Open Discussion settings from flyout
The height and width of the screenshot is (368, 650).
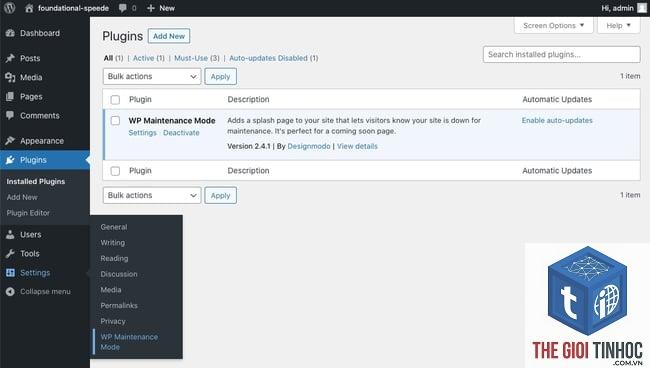tap(119, 274)
